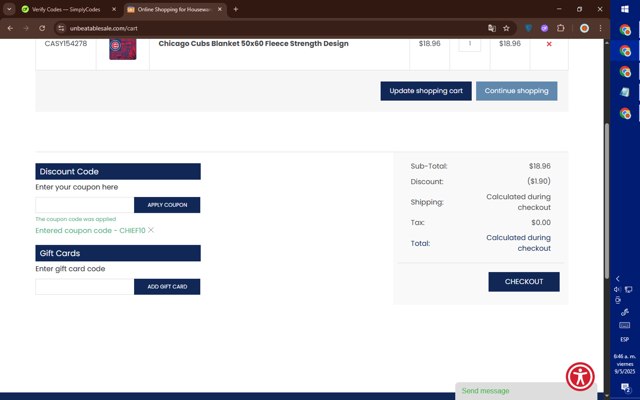Screen dimensions: 640x400
Task: Open the Send message chat box
Action: [526, 391]
